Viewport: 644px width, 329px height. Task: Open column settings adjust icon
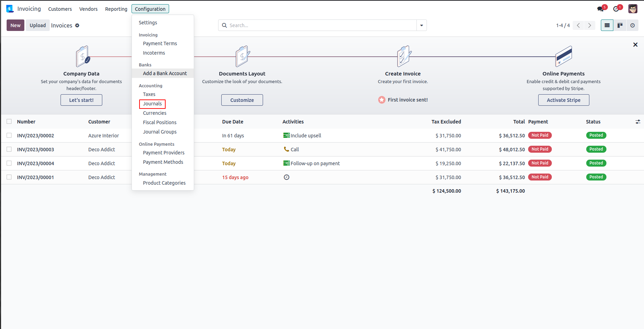pos(638,122)
